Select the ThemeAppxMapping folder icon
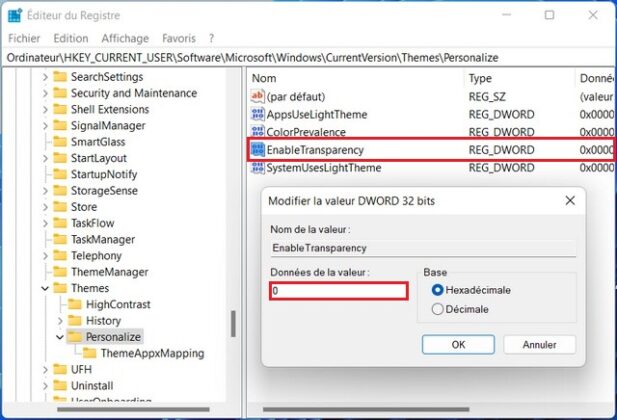 pos(89,353)
